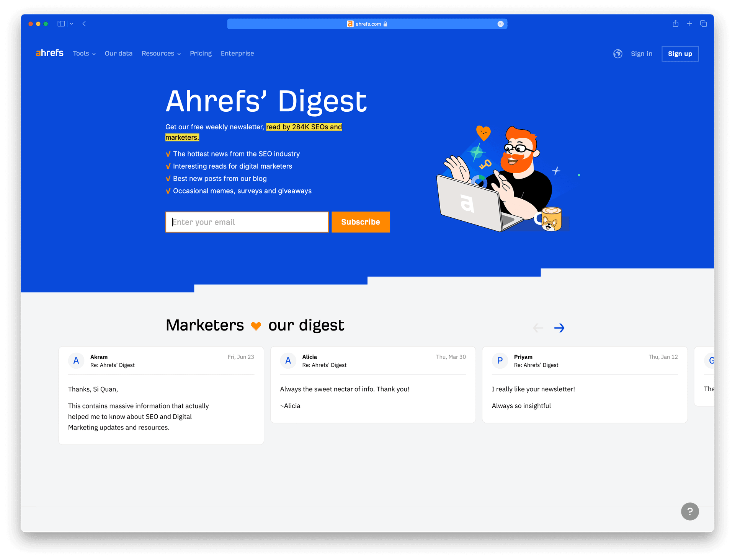Click Priyam's name in testimonial card
The height and width of the screenshot is (560, 735).
[x=523, y=357]
